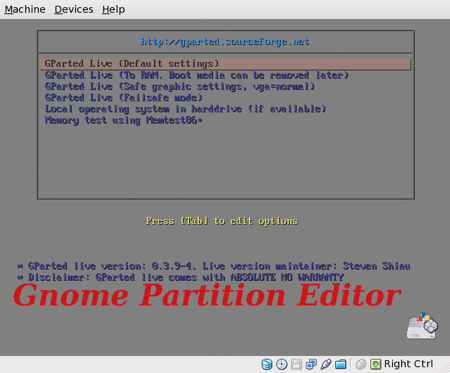This screenshot has width=450, height=373.
Task: Click the window resize grip corner
Action: (444, 367)
